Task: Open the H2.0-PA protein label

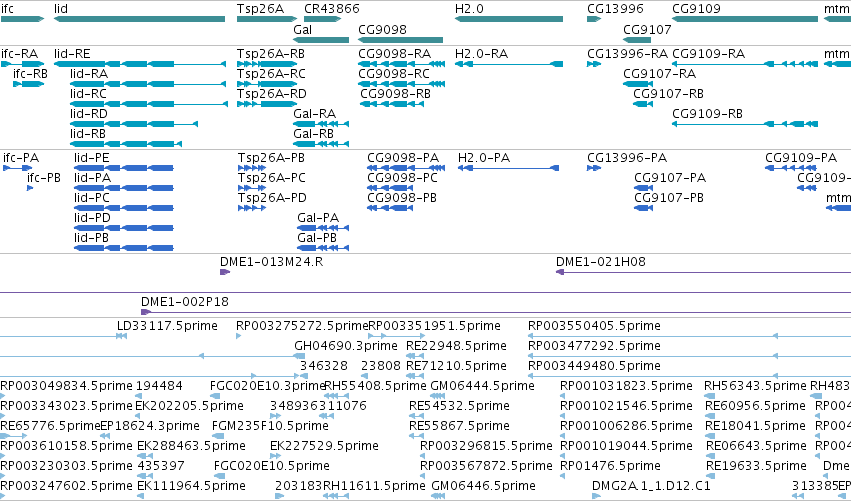Action: [484, 158]
